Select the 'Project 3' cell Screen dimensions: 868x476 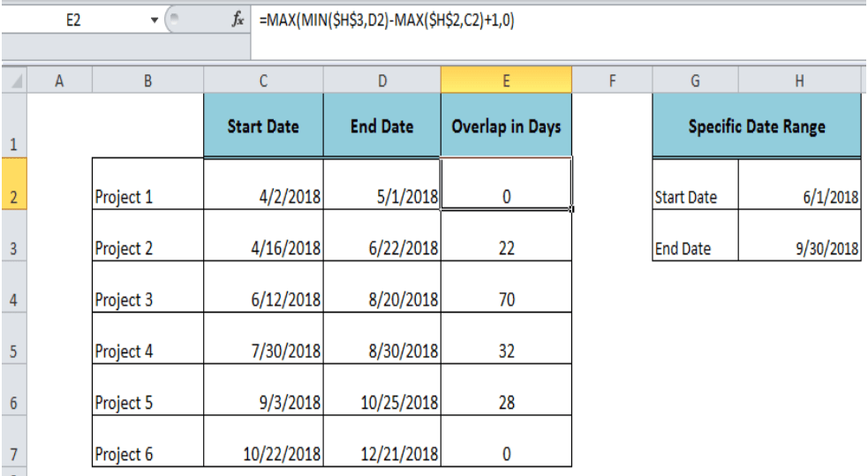[x=147, y=287]
